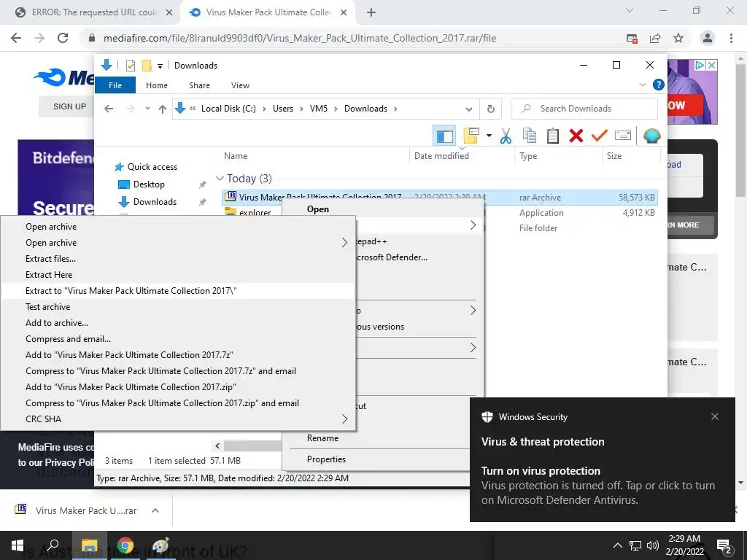Image resolution: width=747 pixels, height=560 pixels.
Task: Click Properties in the context menu
Action: (x=326, y=459)
